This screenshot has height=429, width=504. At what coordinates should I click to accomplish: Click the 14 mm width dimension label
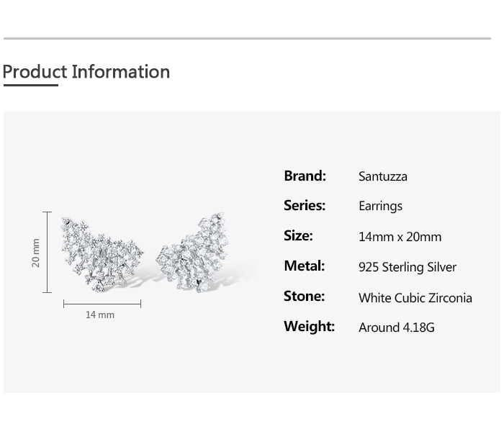click(100, 315)
